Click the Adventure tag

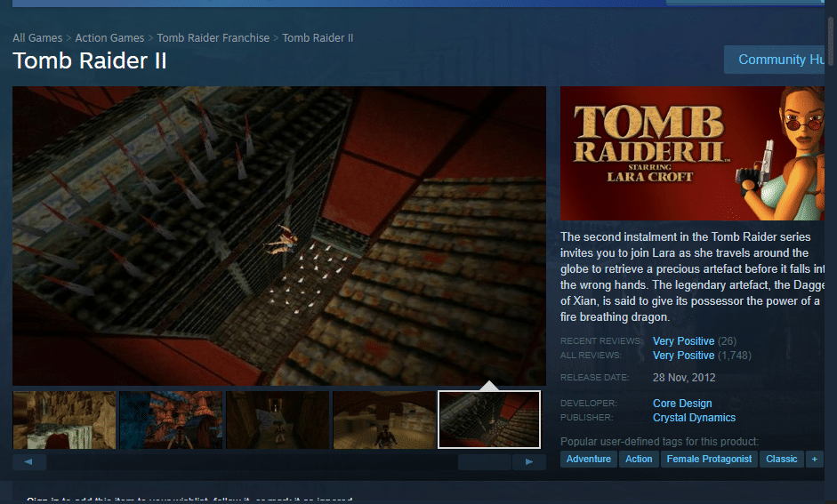click(x=589, y=460)
